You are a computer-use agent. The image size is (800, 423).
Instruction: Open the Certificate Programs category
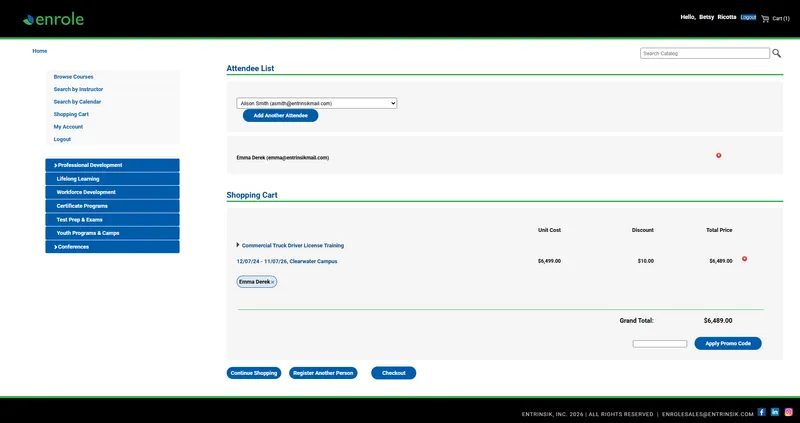click(112, 206)
